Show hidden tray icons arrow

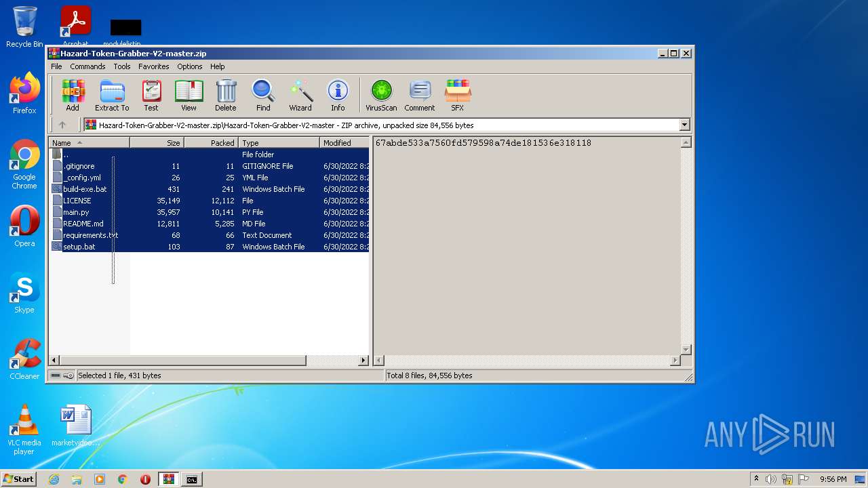pyautogui.click(x=756, y=479)
